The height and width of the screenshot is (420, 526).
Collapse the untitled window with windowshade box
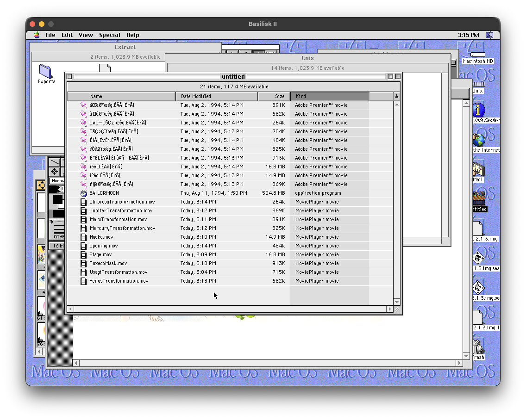(398, 77)
